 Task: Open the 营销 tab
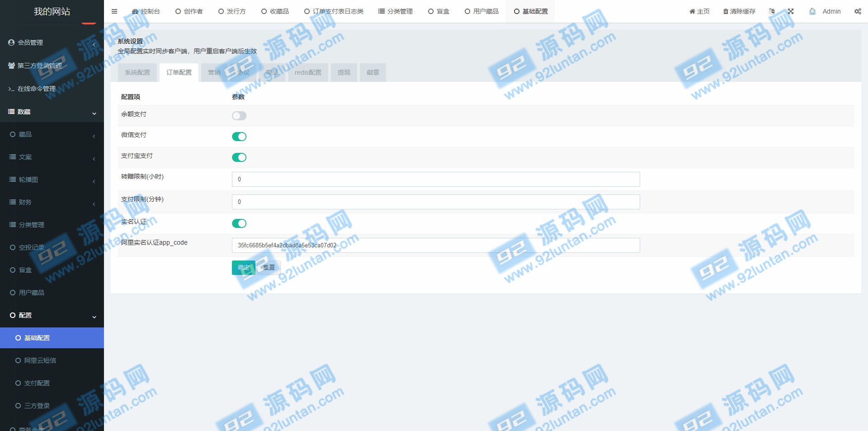(x=214, y=72)
